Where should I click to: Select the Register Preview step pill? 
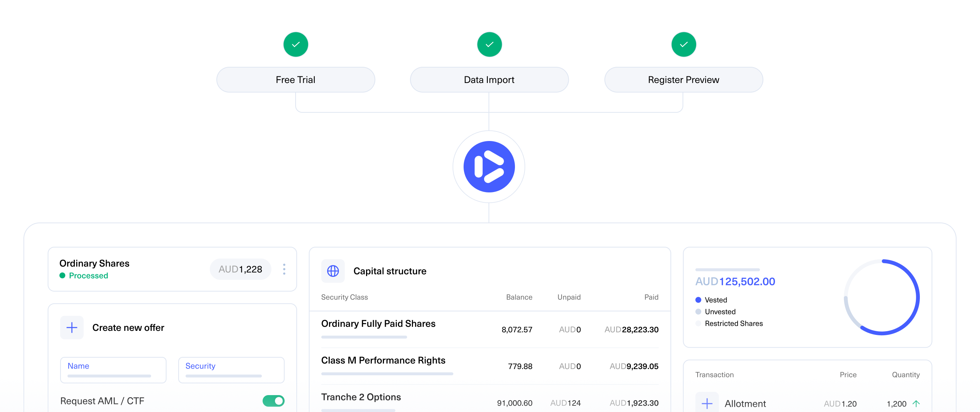pos(684,80)
